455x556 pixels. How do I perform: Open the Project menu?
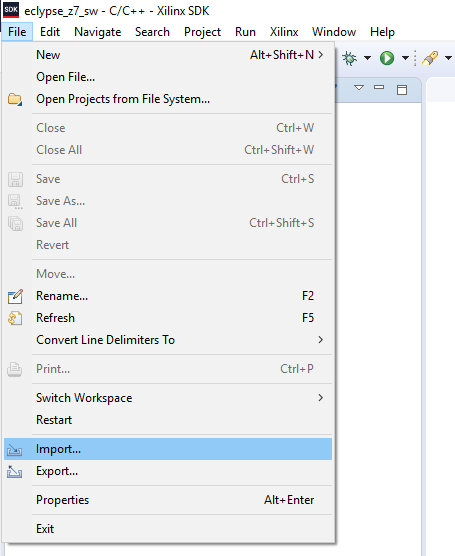202,32
